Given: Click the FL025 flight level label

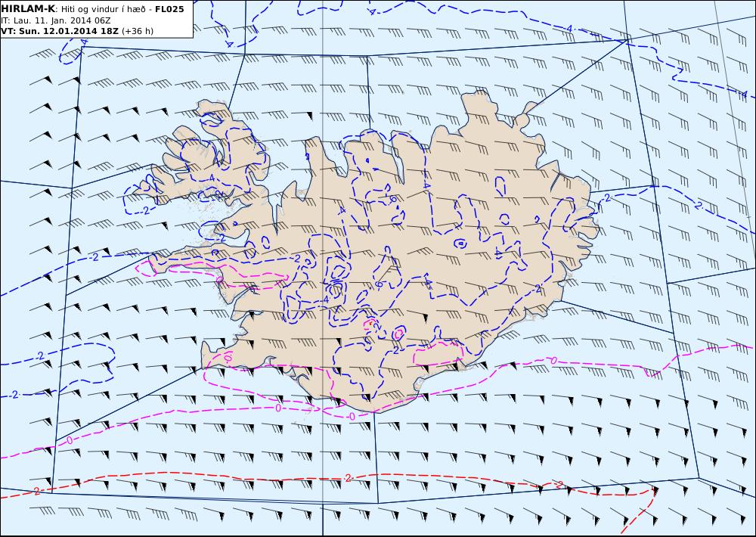Looking at the screenshot, I should click(169, 9).
